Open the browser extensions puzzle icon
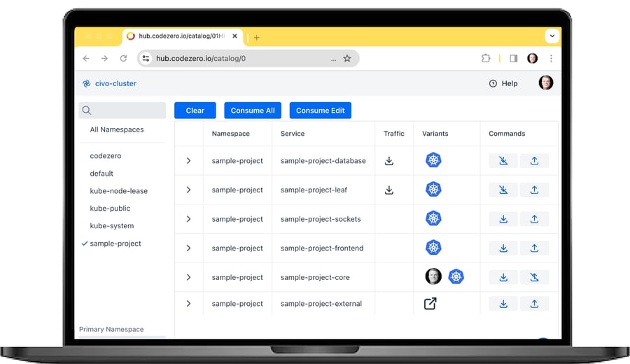Image resolution: width=630 pixels, height=364 pixels. [486, 59]
